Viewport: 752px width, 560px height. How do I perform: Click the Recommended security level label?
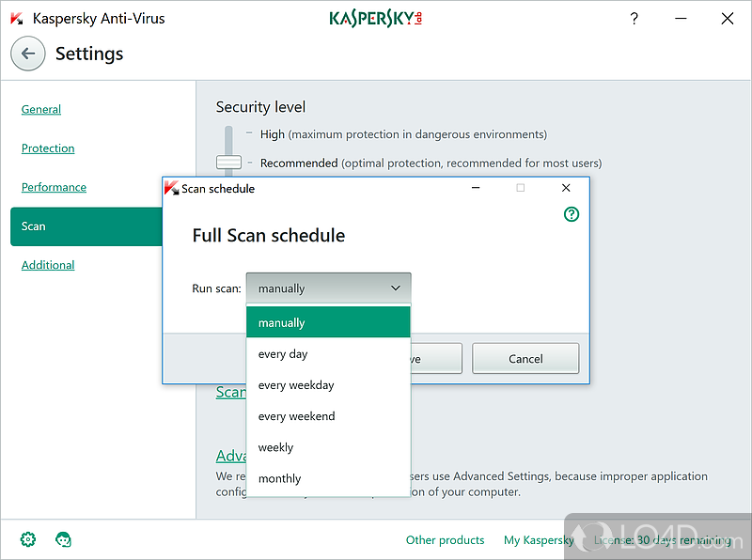pos(299,163)
